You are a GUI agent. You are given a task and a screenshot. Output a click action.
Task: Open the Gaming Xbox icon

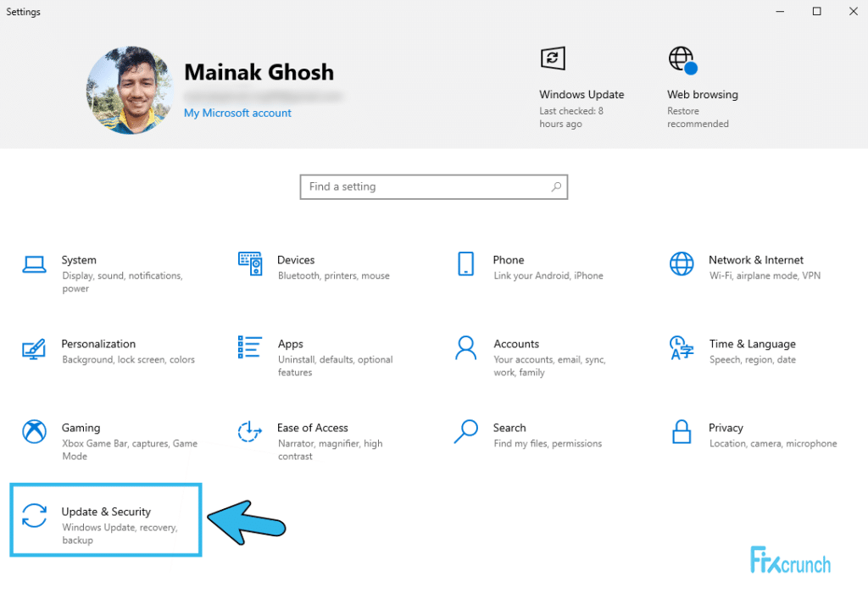tap(34, 431)
